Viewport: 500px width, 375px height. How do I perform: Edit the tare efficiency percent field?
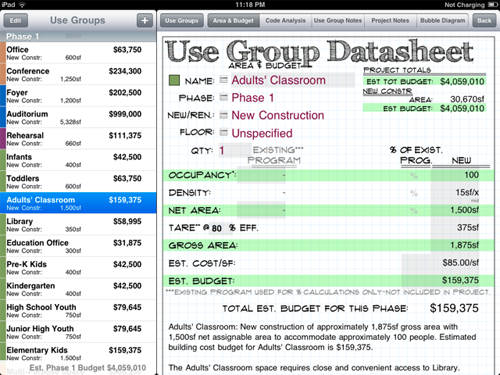click(x=217, y=228)
